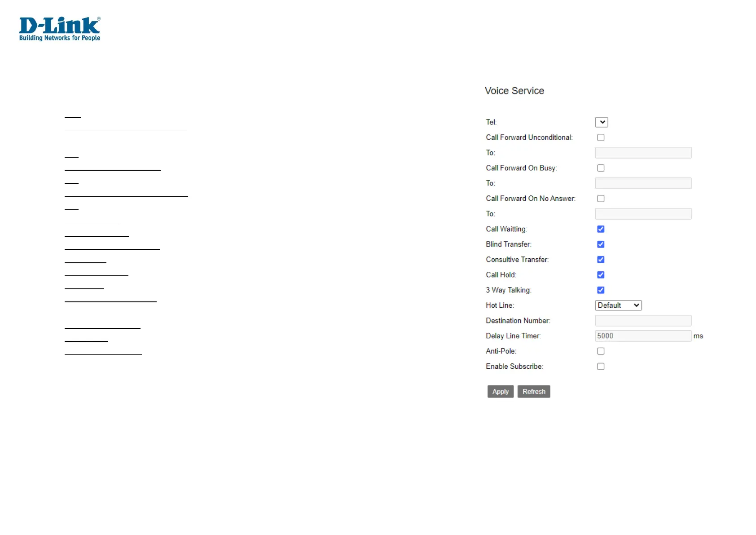This screenshot has width=756, height=535.
Task: Focus the Destination Number field
Action: (643, 321)
